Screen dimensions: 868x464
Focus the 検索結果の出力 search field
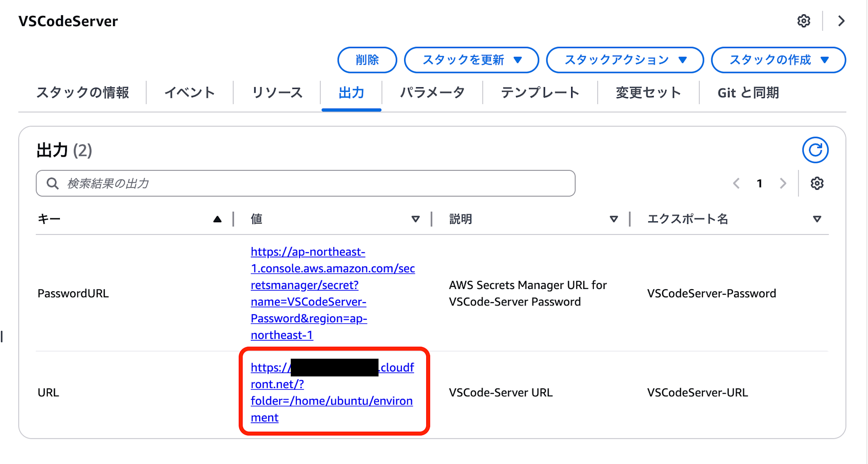point(306,183)
